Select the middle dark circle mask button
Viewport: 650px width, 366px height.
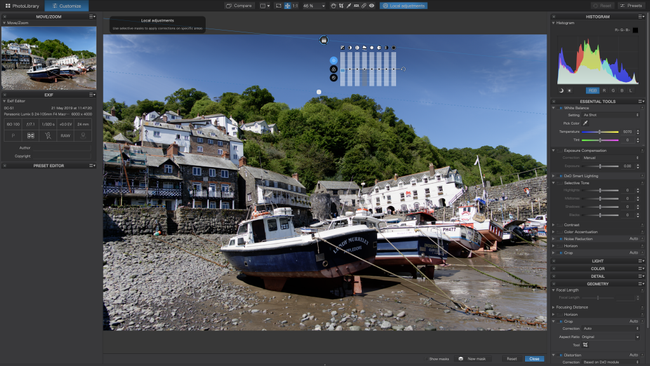coord(333,69)
